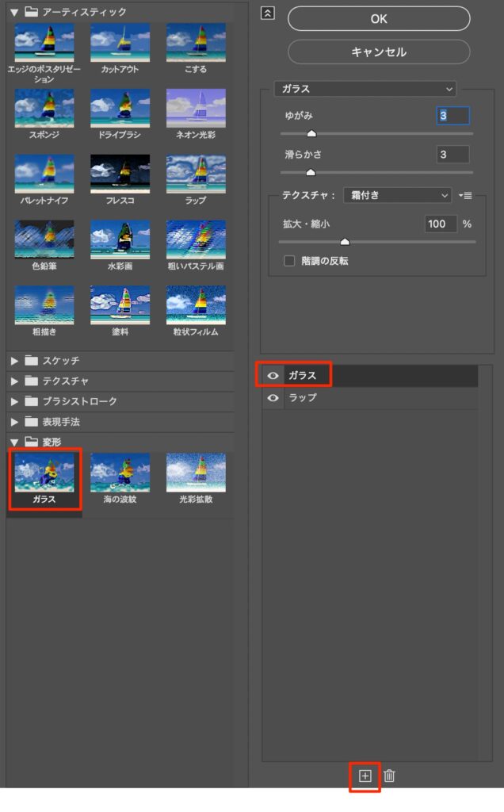Click the new effect layer plus icon
This screenshot has width=504, height=812.
click(365, 776)
